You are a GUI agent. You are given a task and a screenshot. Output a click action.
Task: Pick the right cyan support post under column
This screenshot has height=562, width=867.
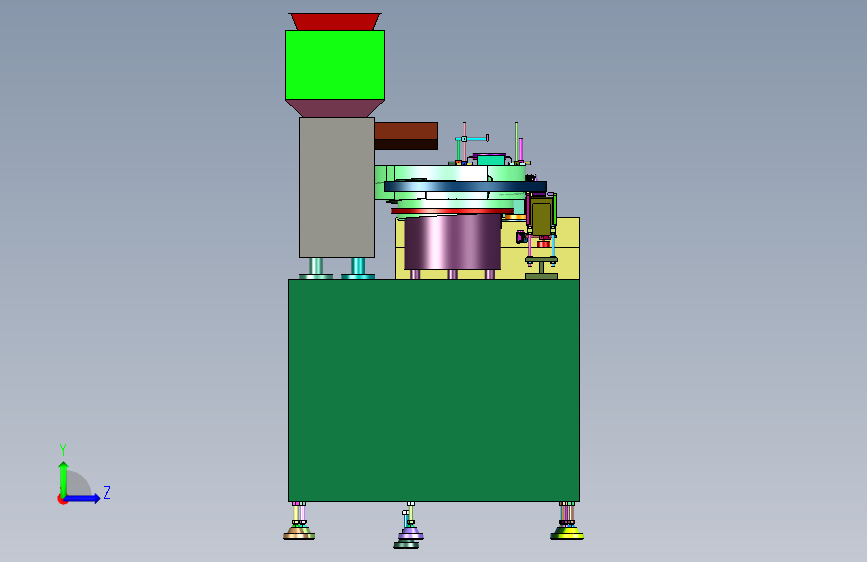point(358,268)
